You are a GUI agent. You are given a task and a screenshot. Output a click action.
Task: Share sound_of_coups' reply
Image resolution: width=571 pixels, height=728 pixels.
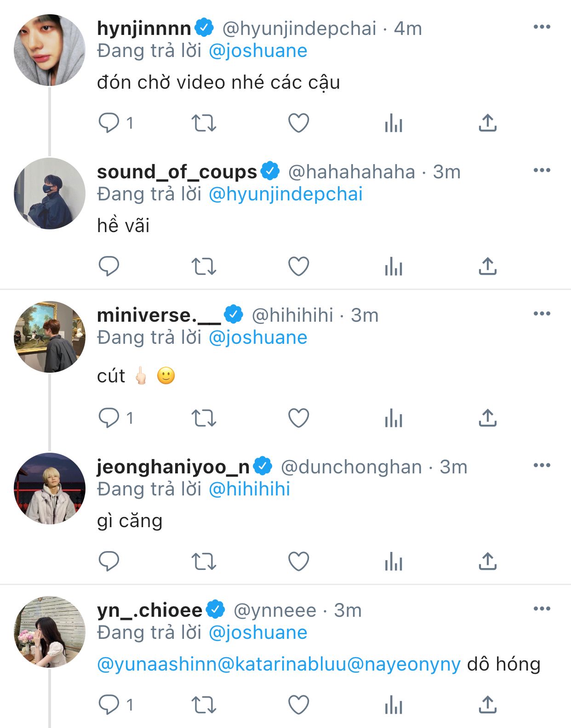[488, 267]
